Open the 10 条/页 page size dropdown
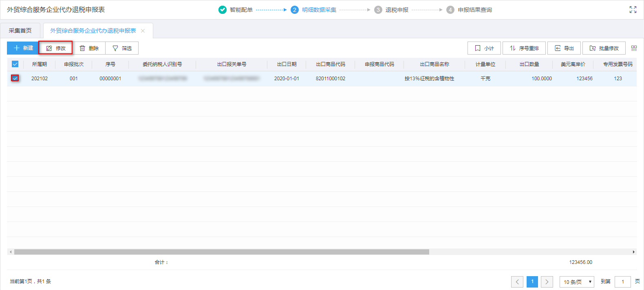 (x=577, y=282)
